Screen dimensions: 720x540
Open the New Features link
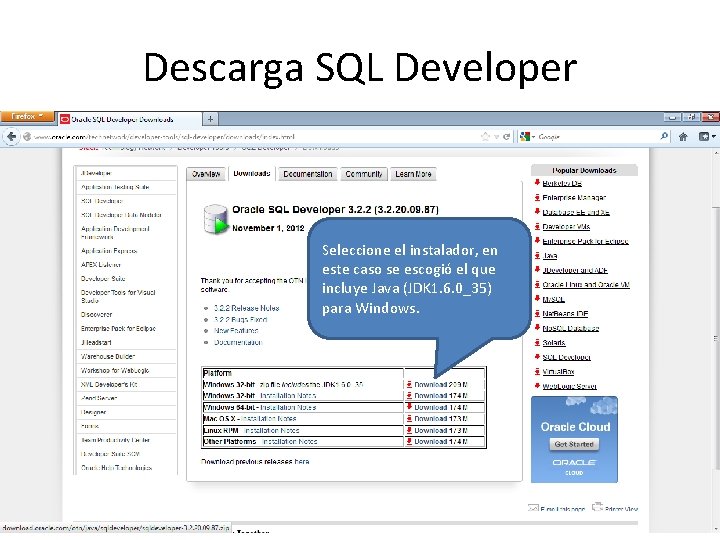point(236,331)
